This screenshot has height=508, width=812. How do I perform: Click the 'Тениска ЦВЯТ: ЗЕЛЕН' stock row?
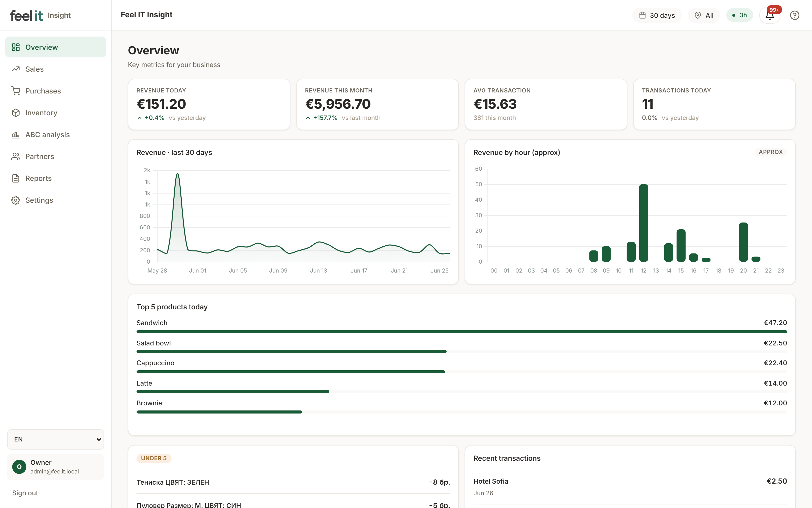[293, 482]
